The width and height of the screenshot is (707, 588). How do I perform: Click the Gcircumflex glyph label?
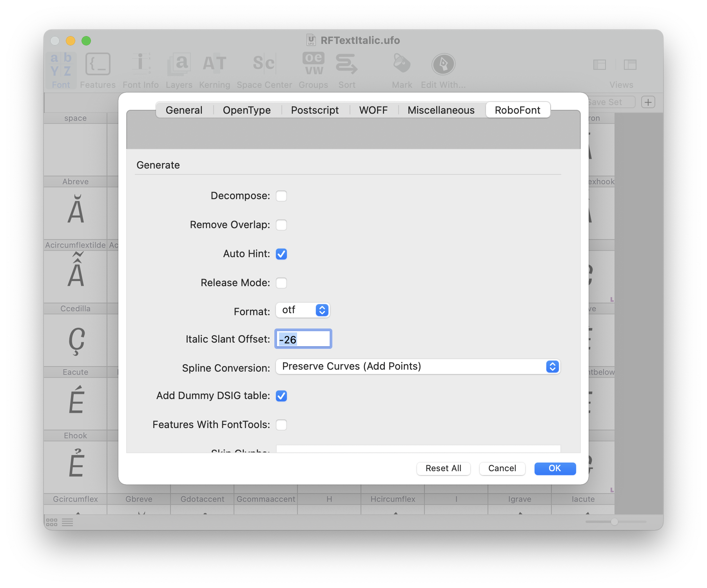(75, 499)
